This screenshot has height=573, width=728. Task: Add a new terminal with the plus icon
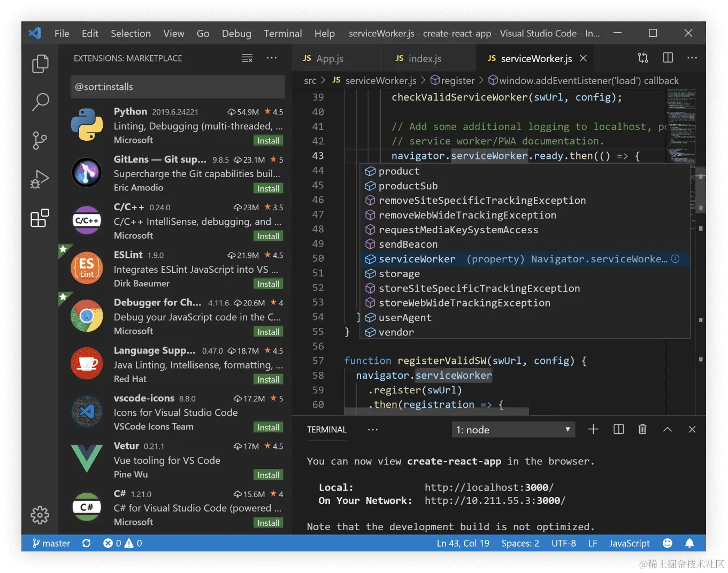click(x=593, y=429)
